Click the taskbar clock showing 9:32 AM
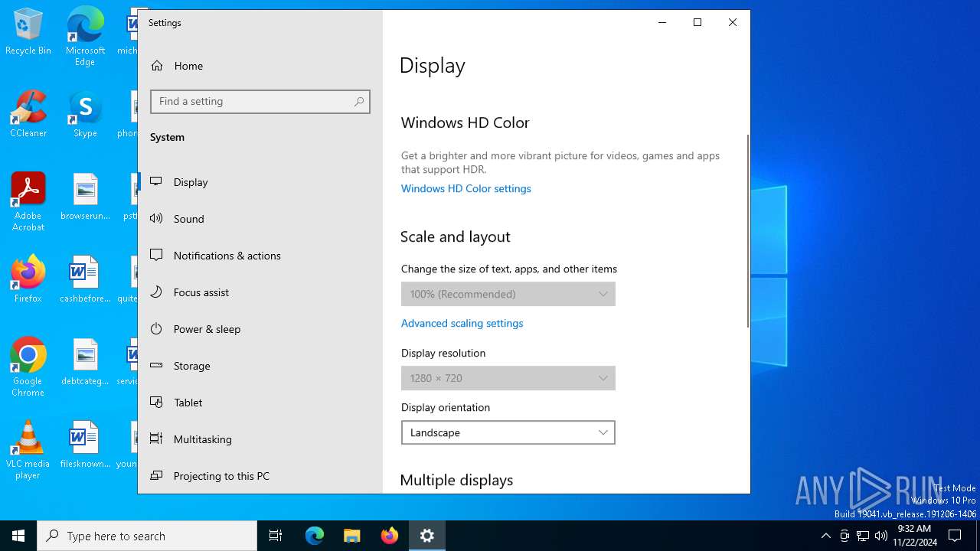980x551 pixels. [x=914, y=536]
